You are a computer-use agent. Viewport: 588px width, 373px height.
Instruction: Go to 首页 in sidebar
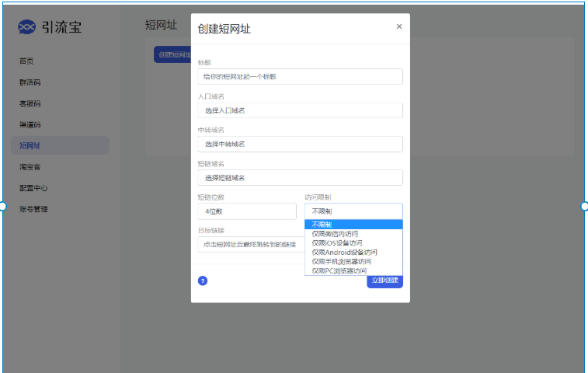26,61
